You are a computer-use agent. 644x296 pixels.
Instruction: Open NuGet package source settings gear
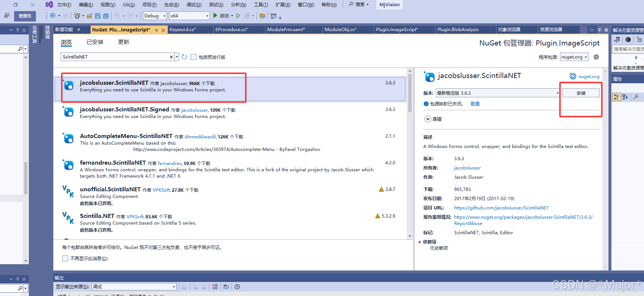click(596, 57)
